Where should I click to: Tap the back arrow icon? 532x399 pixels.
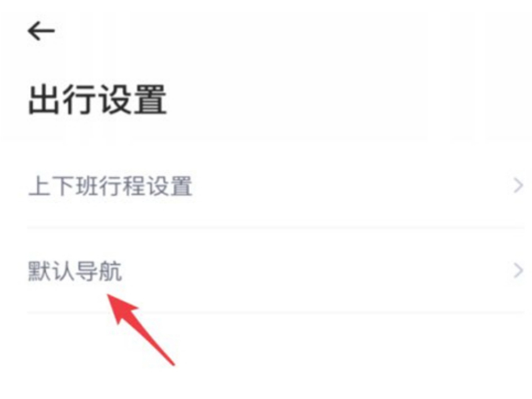point(41,31)
